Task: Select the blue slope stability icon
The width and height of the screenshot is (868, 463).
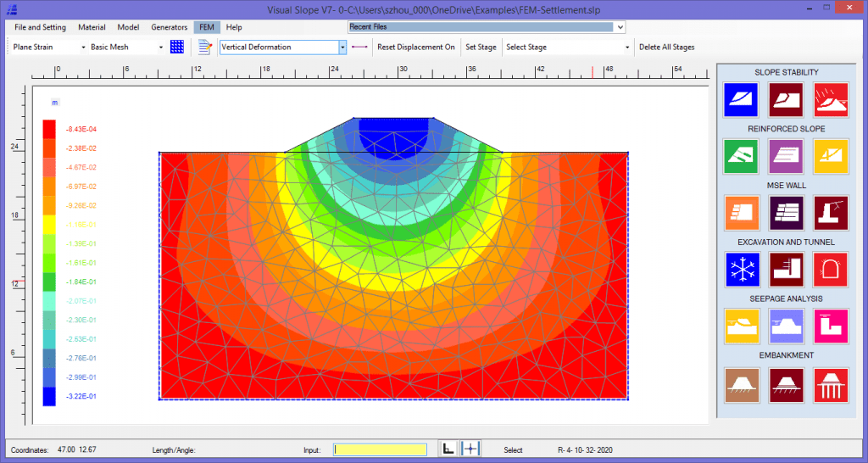Action: pyautogui.click(x=741, y=100)
